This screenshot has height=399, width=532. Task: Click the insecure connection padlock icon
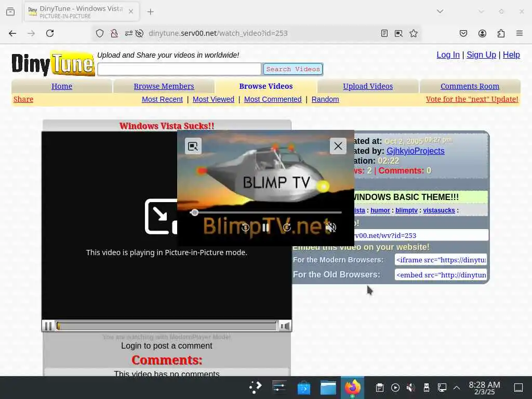[x=114, y=33]
